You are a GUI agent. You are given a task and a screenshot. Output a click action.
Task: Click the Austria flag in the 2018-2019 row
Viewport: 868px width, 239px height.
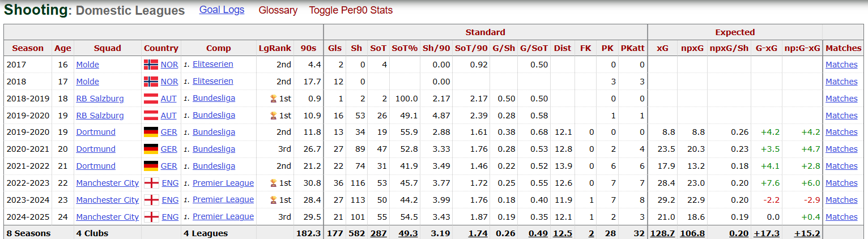click(151, 99)
